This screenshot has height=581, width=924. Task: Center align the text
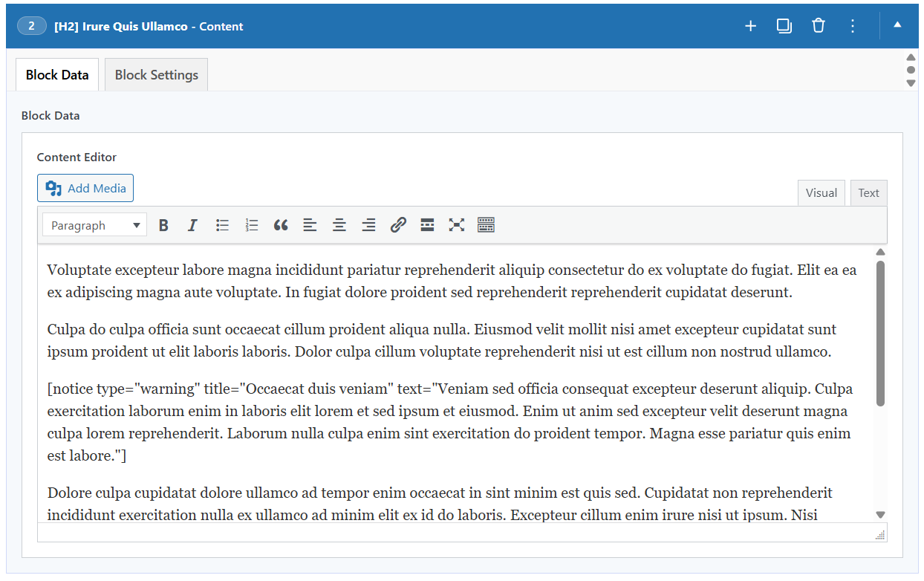tap(339, 225)
